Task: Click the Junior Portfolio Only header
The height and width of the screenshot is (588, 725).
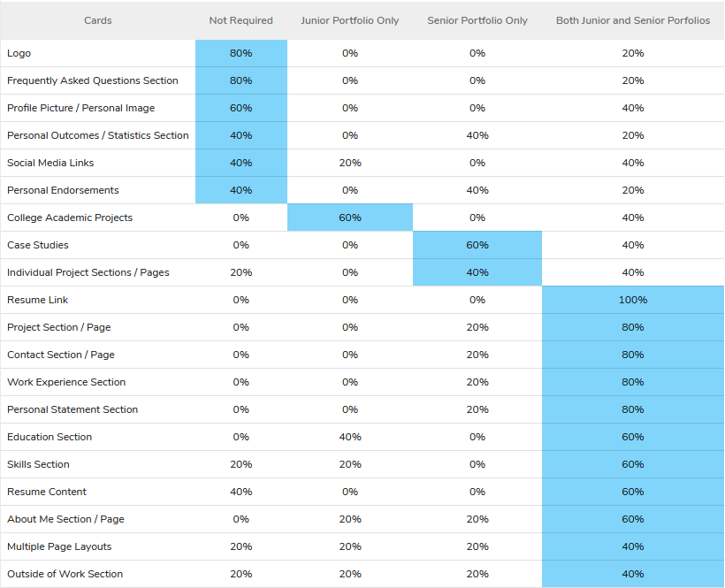Action: point(349,20)
